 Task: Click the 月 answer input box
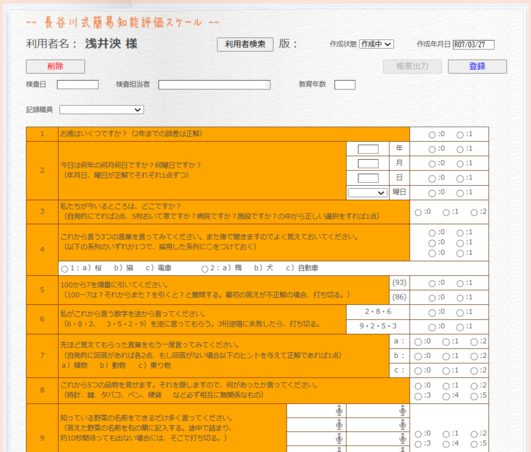[368, 164]
